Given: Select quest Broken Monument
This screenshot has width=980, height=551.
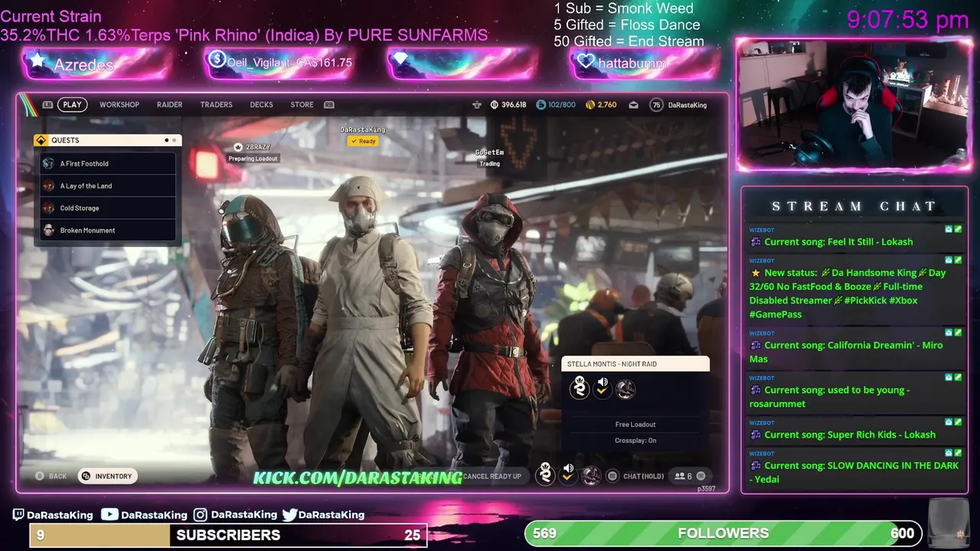Looking at the screenshot, I should (108, 230).
